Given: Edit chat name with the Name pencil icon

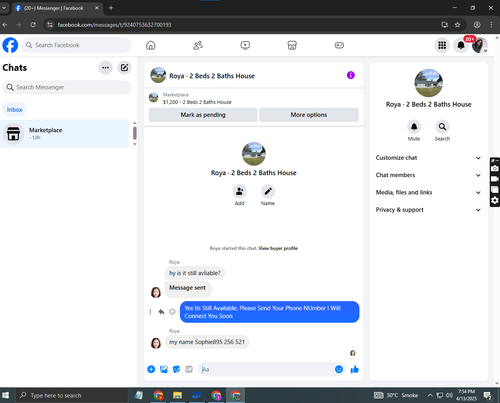Looking at the screenshot, I should (x=268, y=191).
